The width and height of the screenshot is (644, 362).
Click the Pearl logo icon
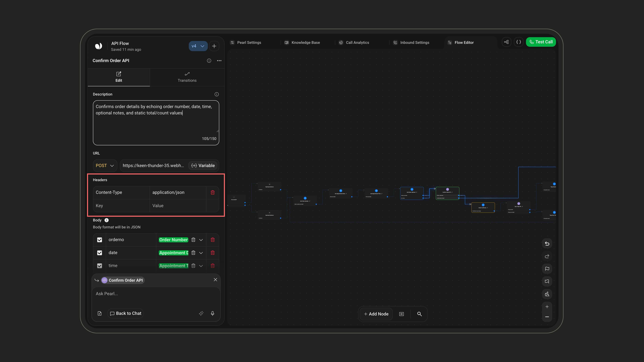click(x=98, y=46)
